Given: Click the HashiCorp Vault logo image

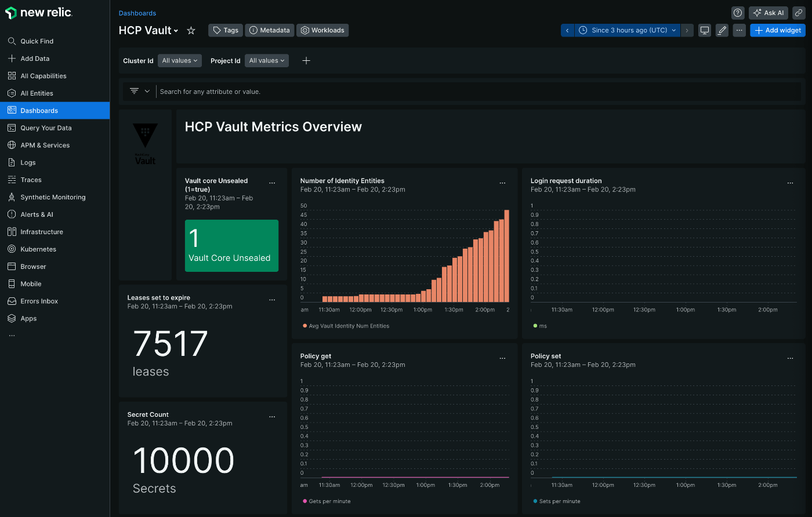Looking at the screenshot, I should (145, 144).
